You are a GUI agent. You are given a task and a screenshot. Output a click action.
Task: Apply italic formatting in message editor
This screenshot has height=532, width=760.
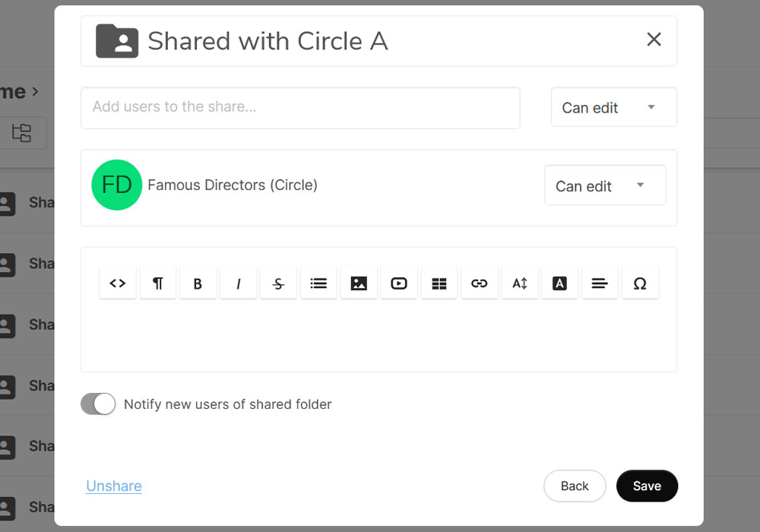(238, 283)
